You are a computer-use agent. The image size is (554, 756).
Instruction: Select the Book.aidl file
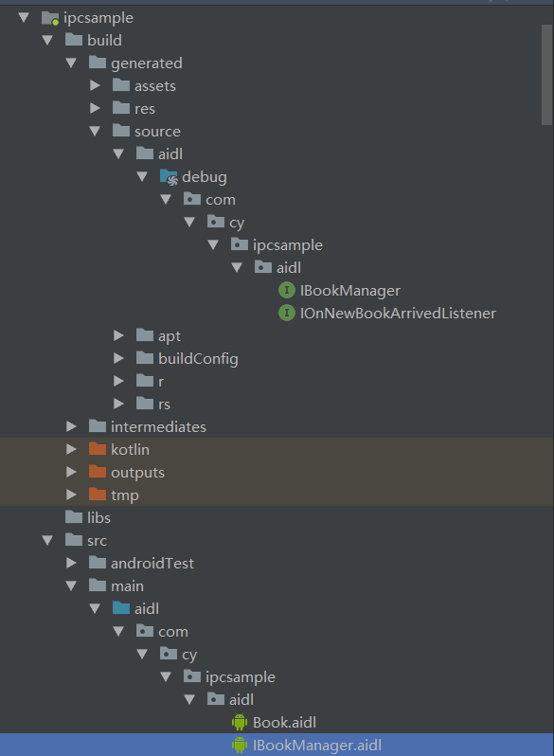pyautogui.click(x=284, y=722)
